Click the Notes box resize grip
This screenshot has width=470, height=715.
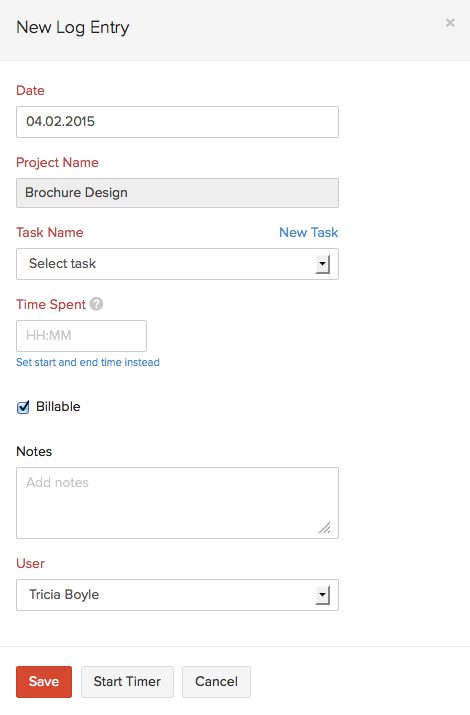324,528
